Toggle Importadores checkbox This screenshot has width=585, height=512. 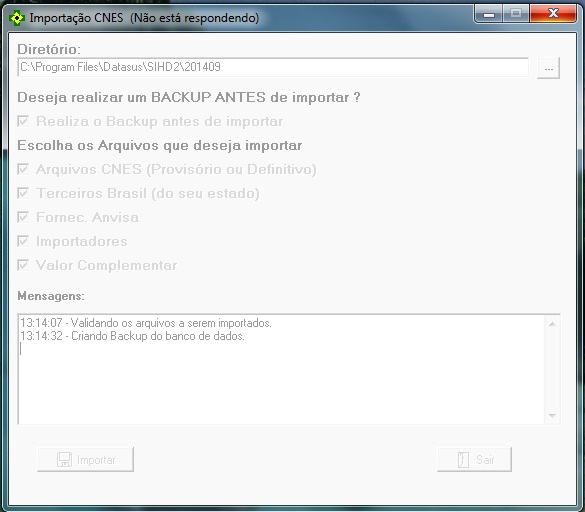[23, 241]
